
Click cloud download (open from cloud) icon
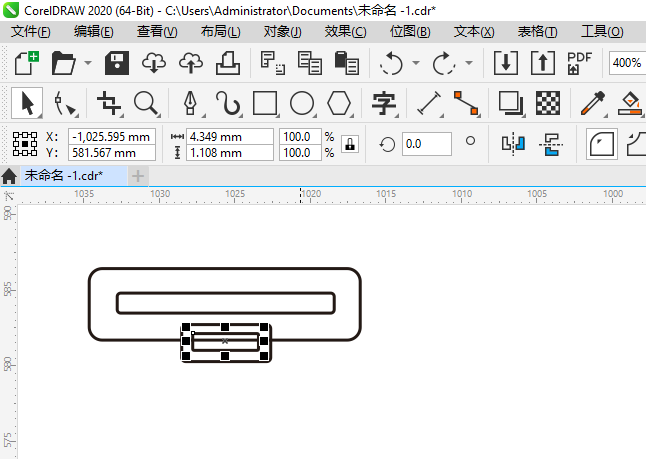(x=154, y=63)
